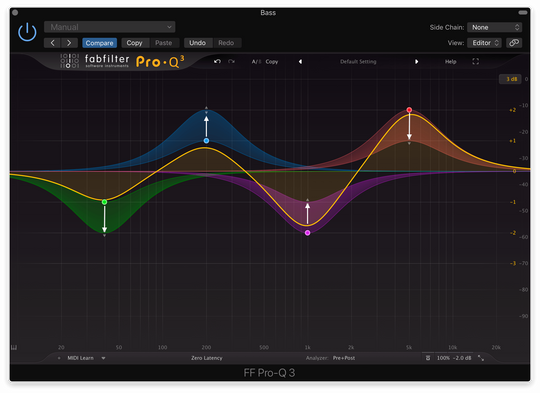Select the green EQ band node
The image size is (540, 393).
104,202
